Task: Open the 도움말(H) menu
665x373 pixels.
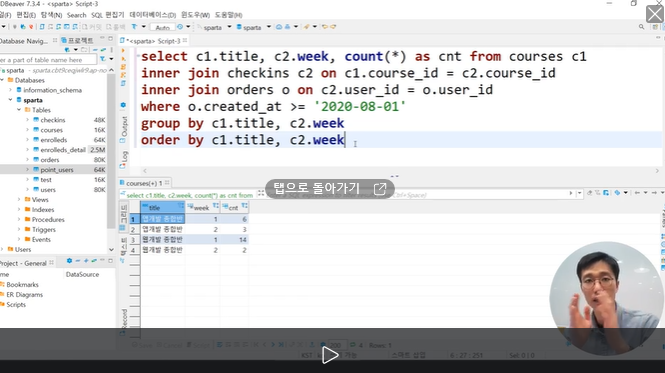Action: point(228,15)
